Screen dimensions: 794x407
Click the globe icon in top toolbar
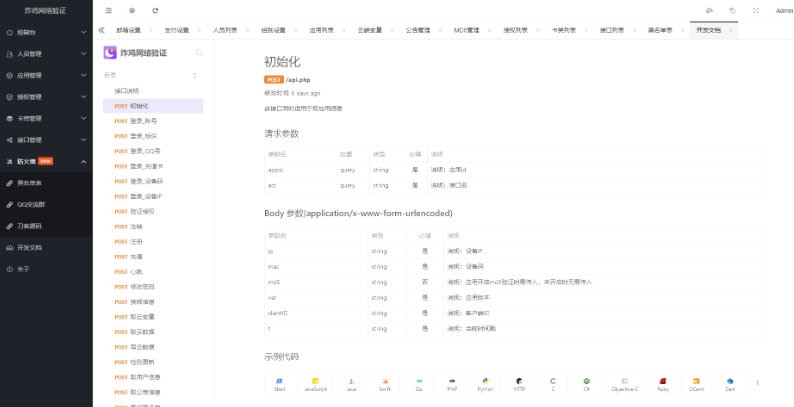pos(132,11)
